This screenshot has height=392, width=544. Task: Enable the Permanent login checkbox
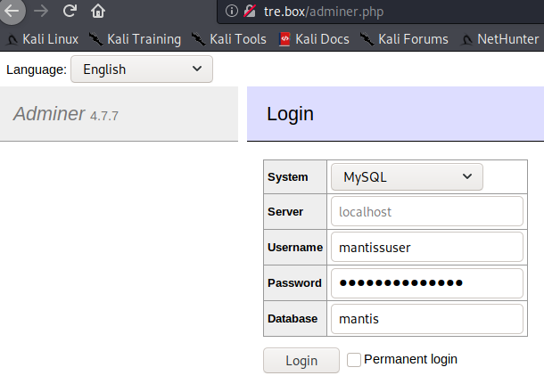pyautogui.click(x=354, y=360)
